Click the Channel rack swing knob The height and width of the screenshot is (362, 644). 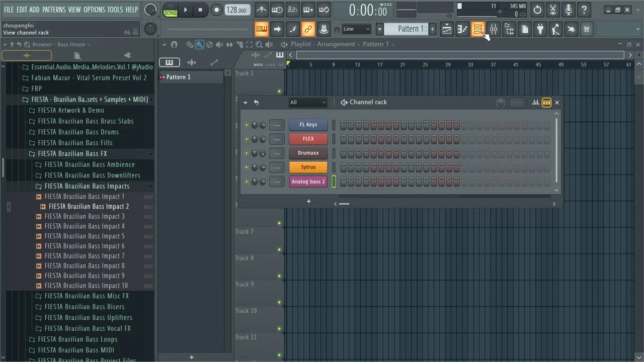pos(501,103)
